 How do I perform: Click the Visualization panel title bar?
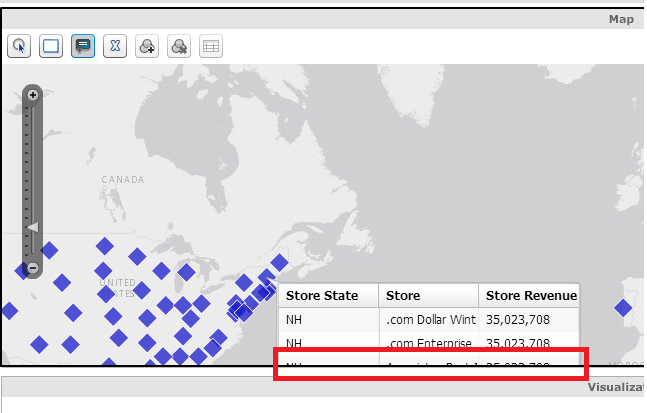click(x=323, y=387)
